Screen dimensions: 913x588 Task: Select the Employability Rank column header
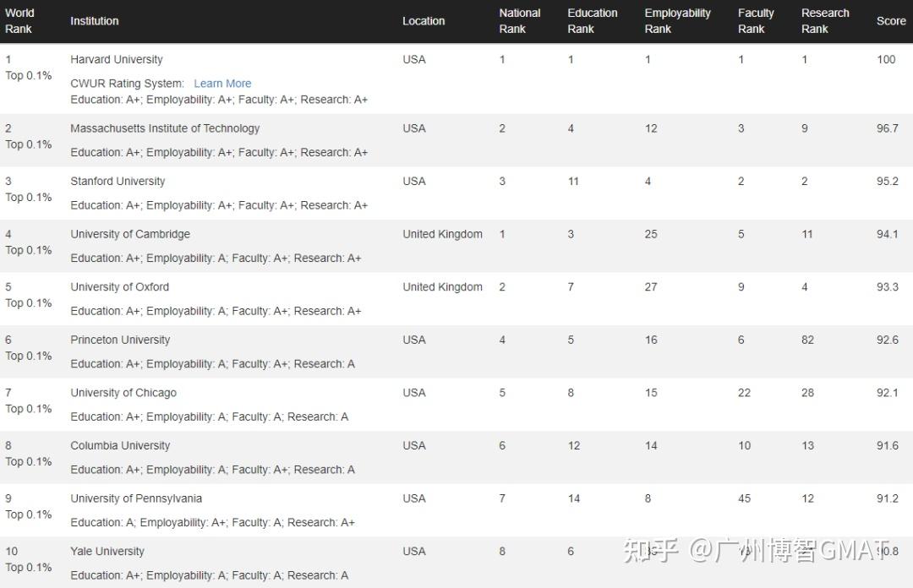click(677, 21)
